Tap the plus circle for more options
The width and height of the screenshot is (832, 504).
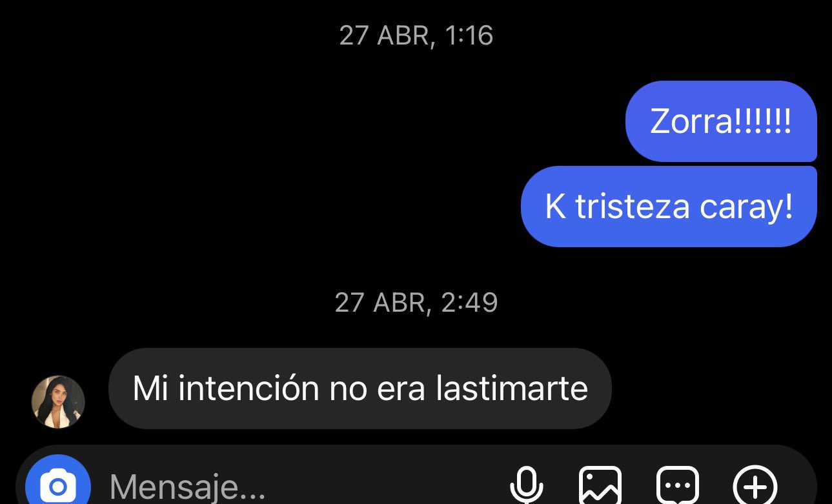[755, 485]
